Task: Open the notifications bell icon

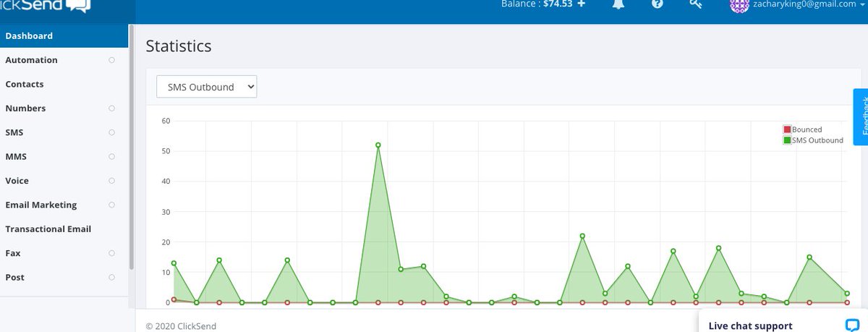Action: pyautogui.click(x=618, y=4)
